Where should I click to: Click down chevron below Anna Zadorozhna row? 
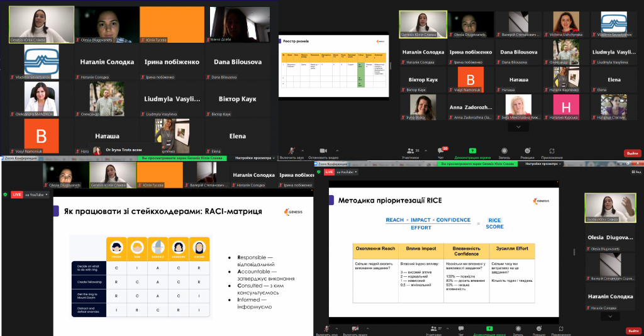point(518,126)
